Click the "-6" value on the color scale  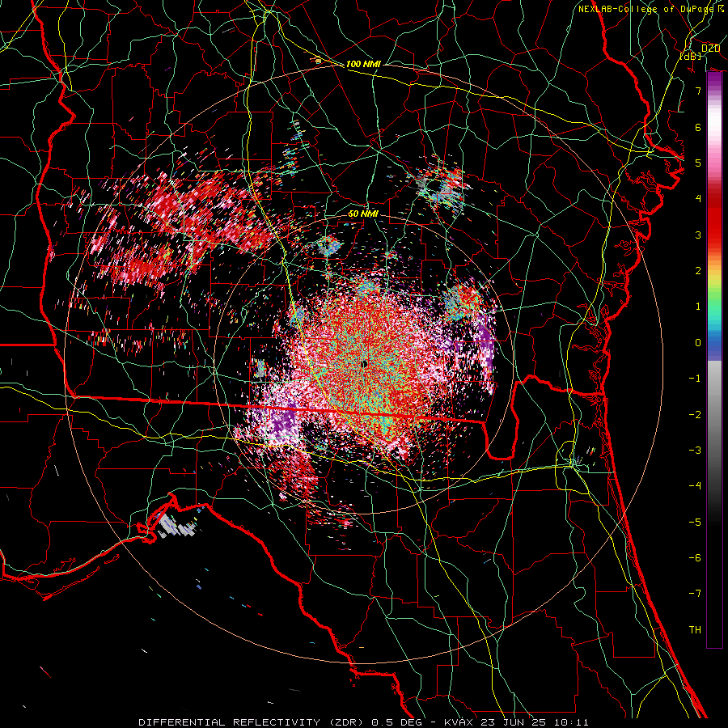point(695,558)
